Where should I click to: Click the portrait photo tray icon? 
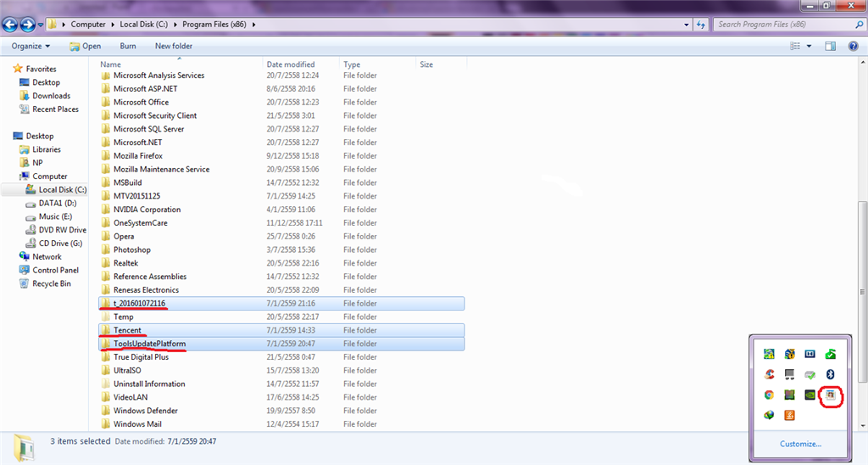click(x=831, y=395)
